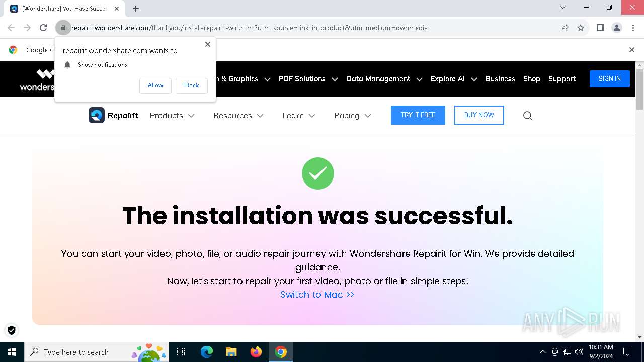Expand Repairit Pricing menu

coord(353,116)
